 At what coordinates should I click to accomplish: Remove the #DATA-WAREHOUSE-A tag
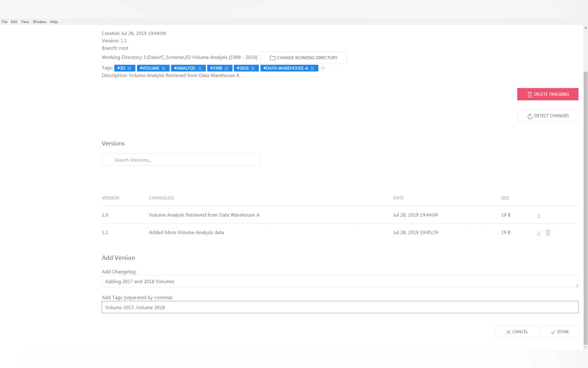[x=312, y=68]
